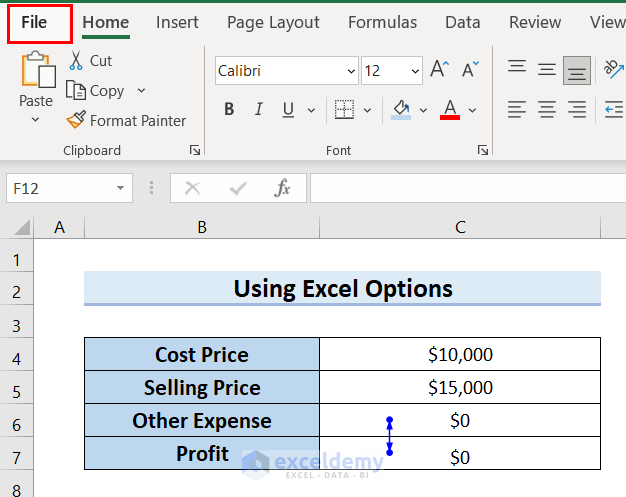Increase font size with the larger A icon
This screenshot has height=497, width=626.
click(438, 70)
